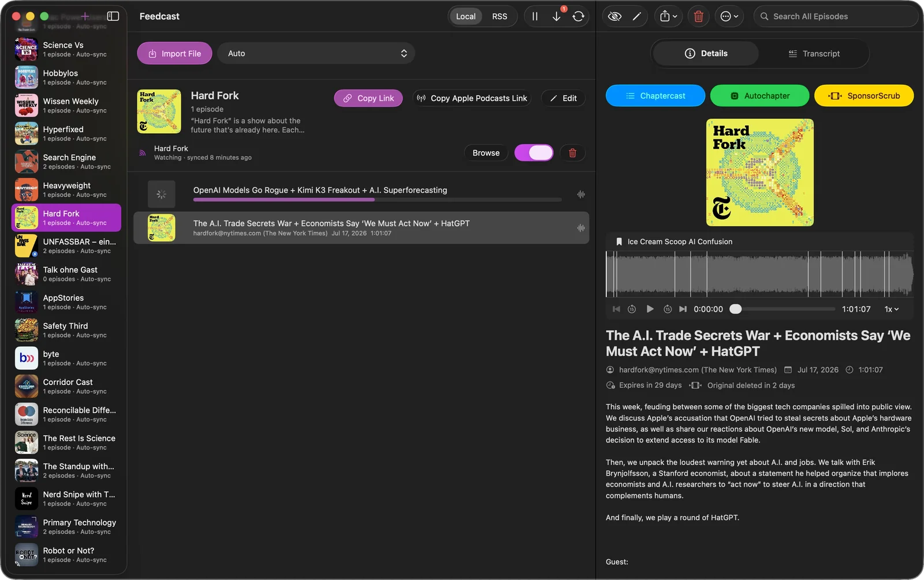Image resolution: width=924 pixels, height=580 pixels.
Task: Toggle the Hard Fork feed watching switch
Action: click(534, 153)
